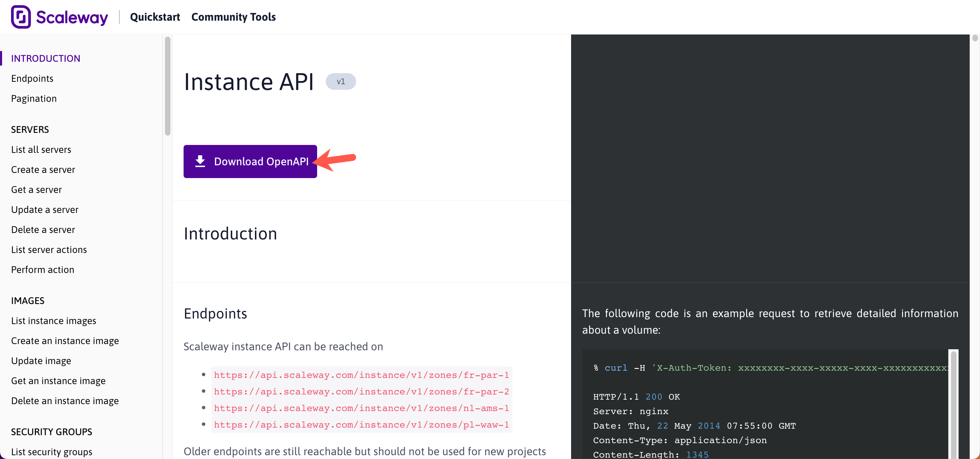Open Create a server documentation
Viewport: 980px width, 459px height.
point(43,170)
